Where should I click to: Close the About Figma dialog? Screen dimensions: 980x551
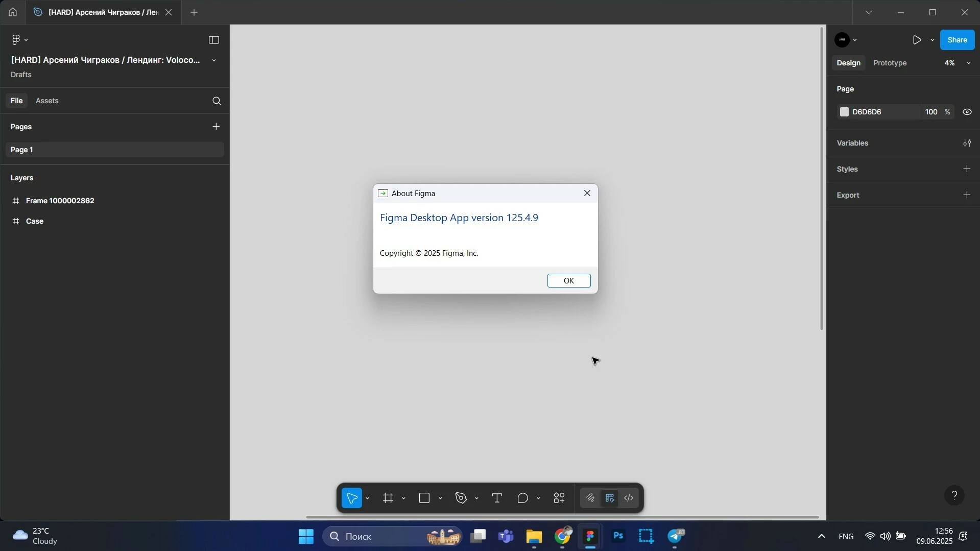[x=587, y=193]
